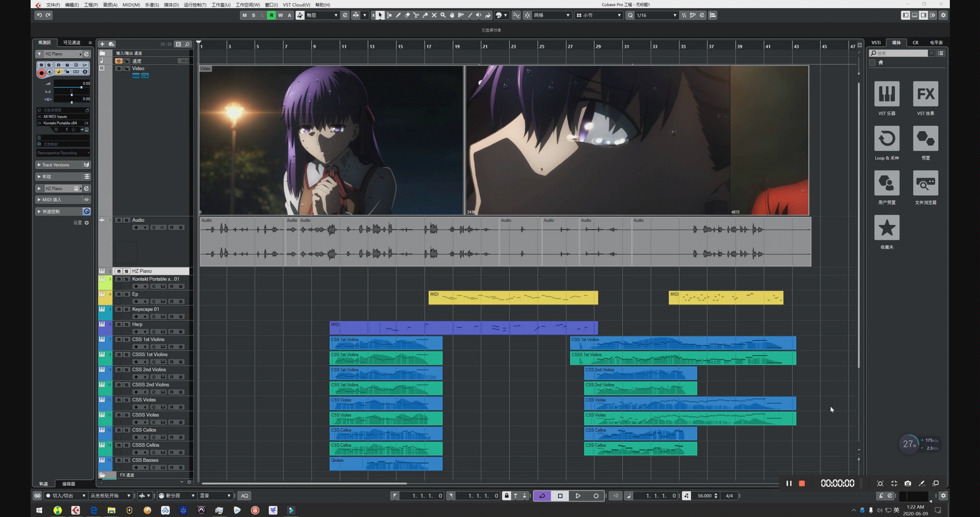Click the transport Stop button
Image resolution: width=980 pixels, height=517 pixels.
point(560,496)
